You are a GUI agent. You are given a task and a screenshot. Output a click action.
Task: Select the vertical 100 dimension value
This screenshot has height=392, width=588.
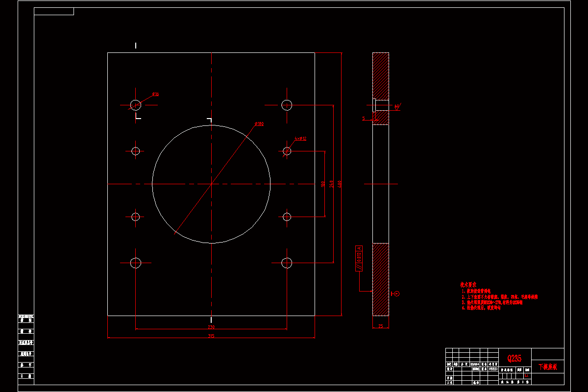[x=322, y=184]
